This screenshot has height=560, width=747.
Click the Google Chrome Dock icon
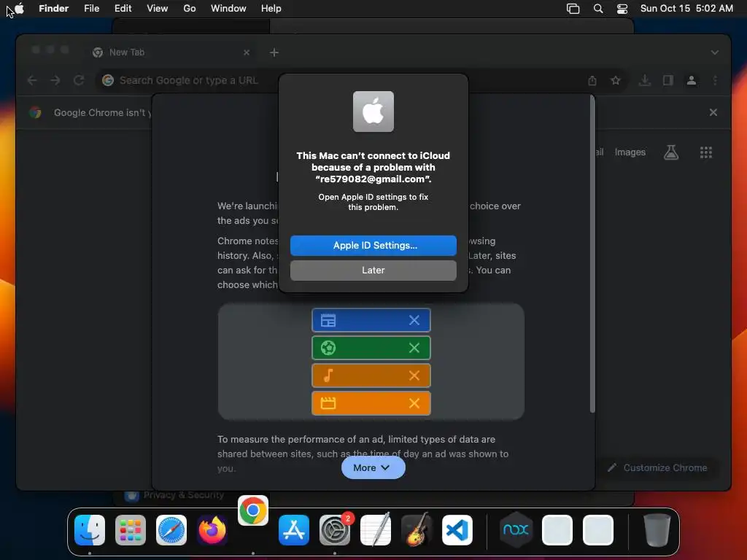point(253,510)
